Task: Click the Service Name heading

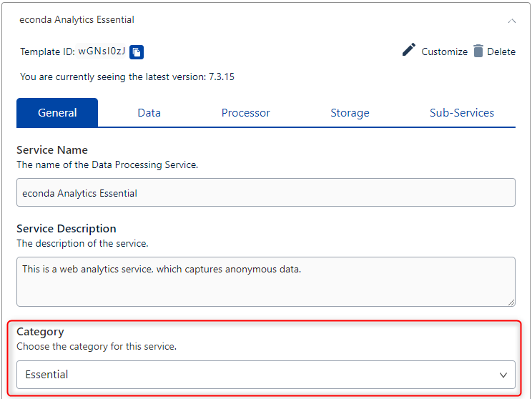Action: click(52, 150)
